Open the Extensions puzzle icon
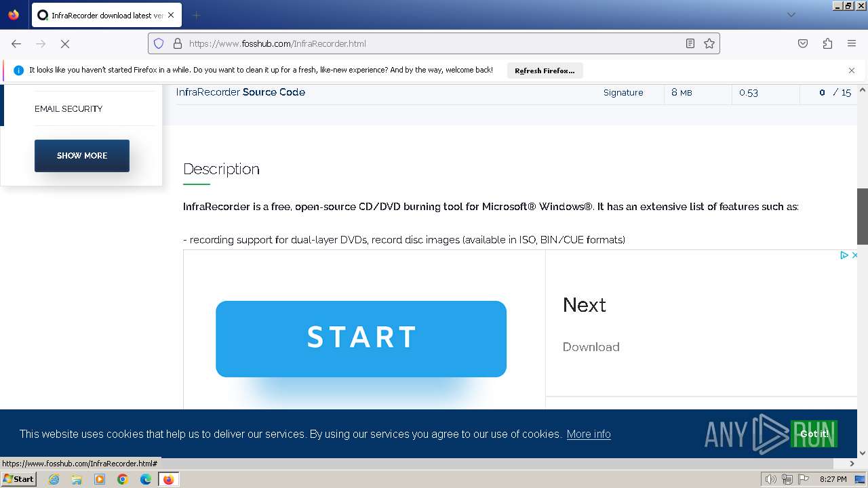The width and height of the screenshot is (868, 488). pyautogui.click(x=827, y=43)
